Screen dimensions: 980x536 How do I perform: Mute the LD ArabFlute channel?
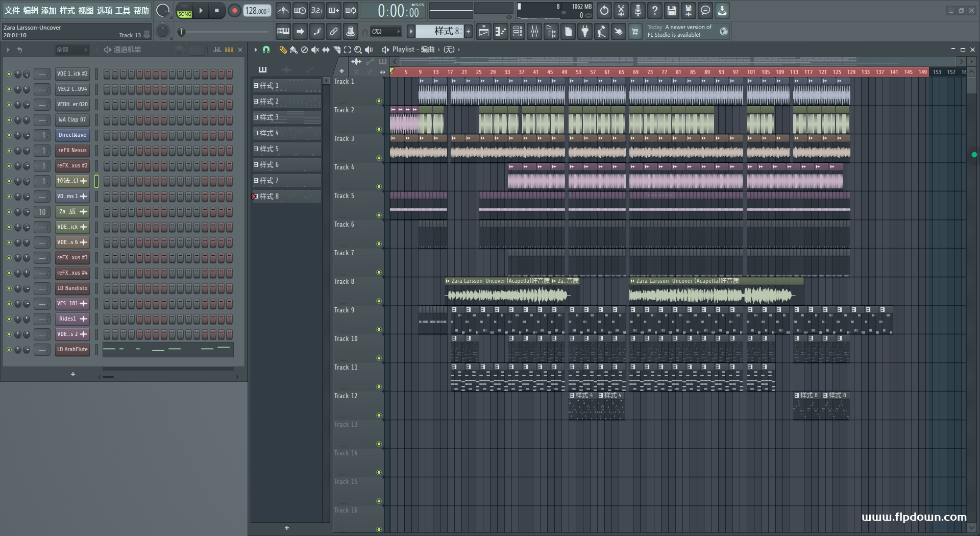[9, 350]
